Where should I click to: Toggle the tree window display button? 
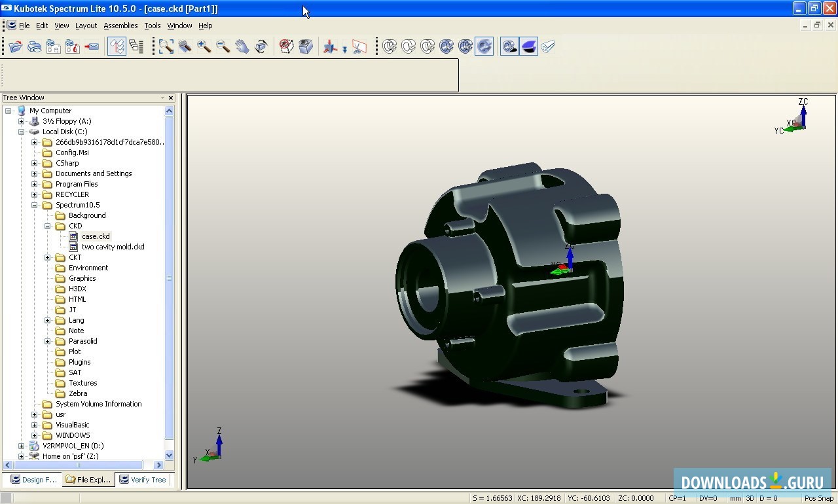(117, 46)
